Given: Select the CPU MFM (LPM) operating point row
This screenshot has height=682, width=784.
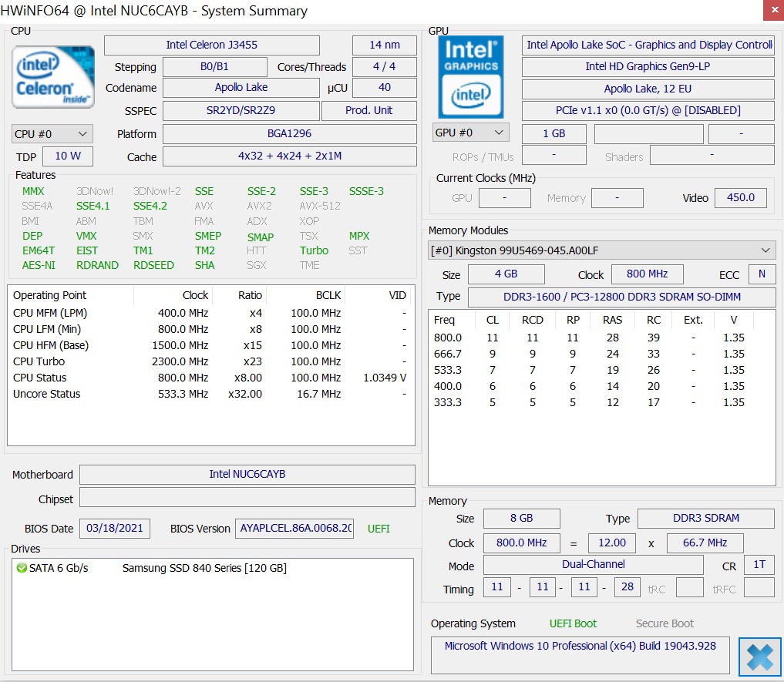Looking at the screenshot, I should click(x=210, y=313).
